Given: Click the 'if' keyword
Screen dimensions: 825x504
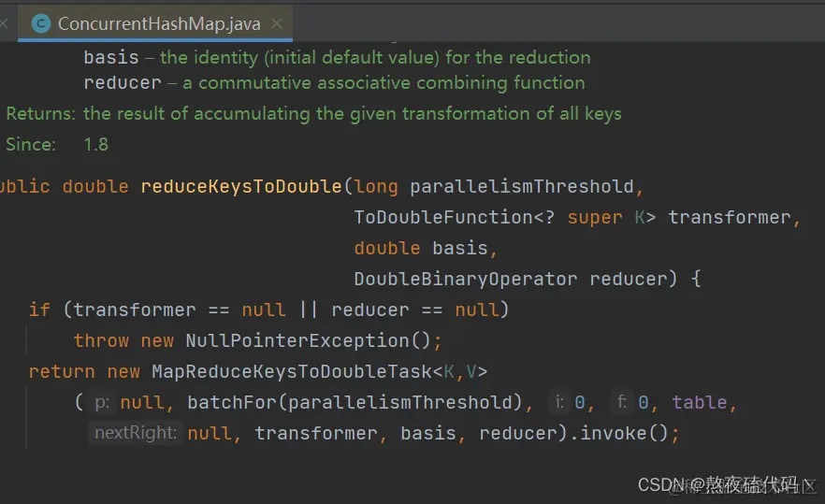Looking at the screenshot, I should click(39, 310).
